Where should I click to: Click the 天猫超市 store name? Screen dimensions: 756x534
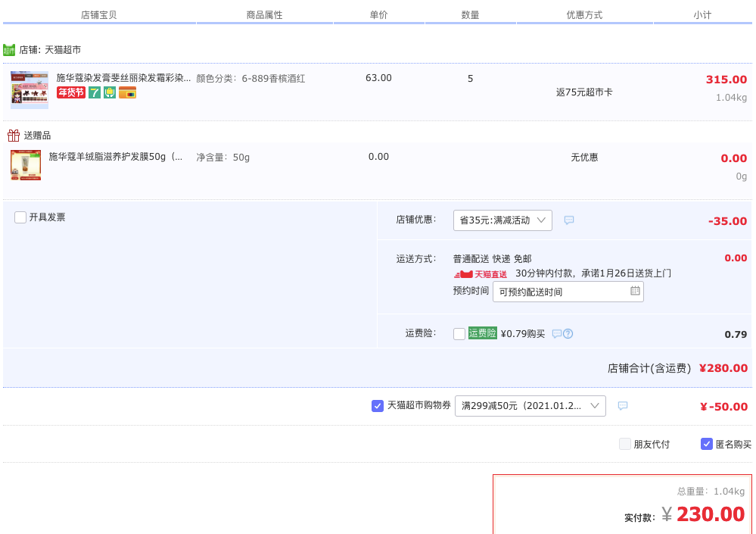(x=63, y=50)
